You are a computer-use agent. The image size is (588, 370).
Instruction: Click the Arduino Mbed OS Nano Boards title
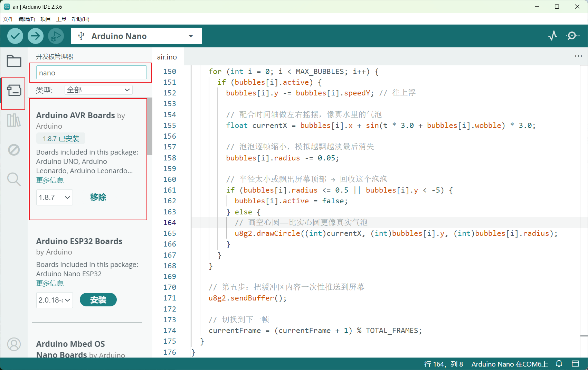tap(70, 349)
